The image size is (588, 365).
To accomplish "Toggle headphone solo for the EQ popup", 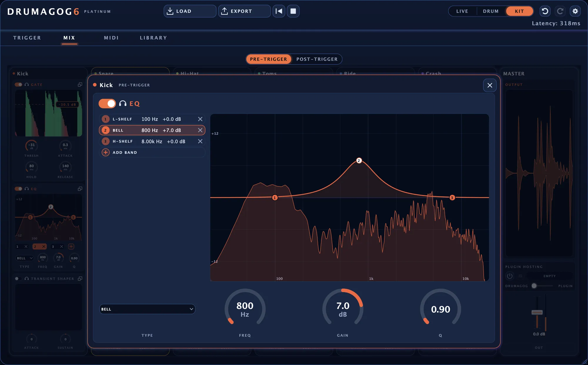I will click(123, 103).
